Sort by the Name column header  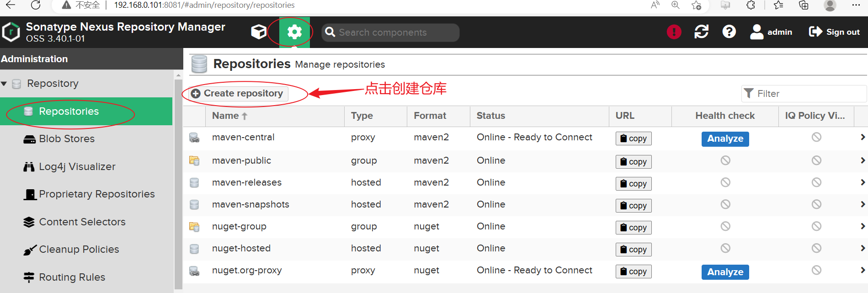click(275, 116)
